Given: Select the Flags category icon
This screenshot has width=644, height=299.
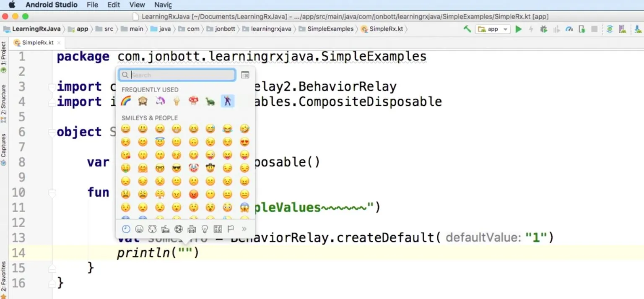Looking at the screenshot, I should coord(230,229).
